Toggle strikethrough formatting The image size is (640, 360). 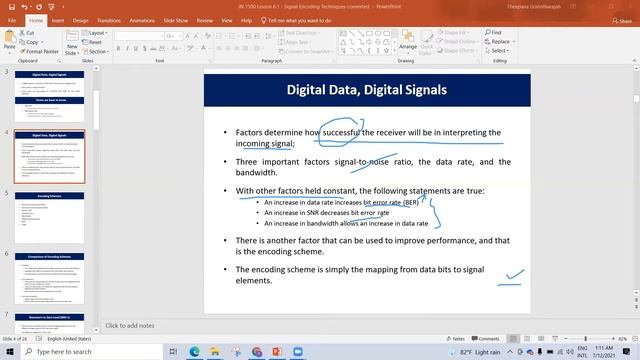pos(153,49)
